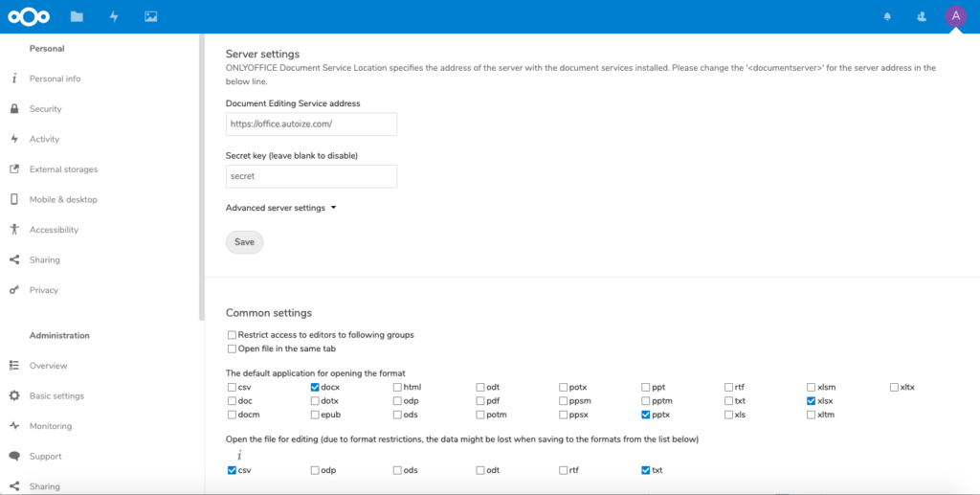Check the ppsx default format checkbox
This screenshot has width=980, height=495.
[563, 415]
